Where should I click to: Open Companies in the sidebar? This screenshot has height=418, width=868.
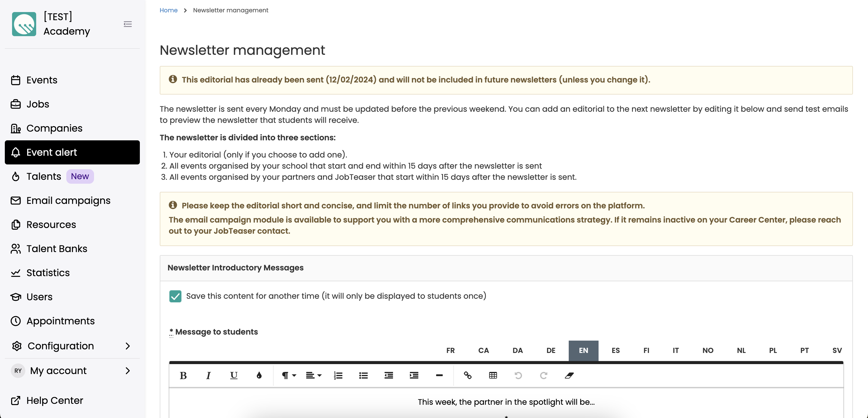[x=72, y=128]
